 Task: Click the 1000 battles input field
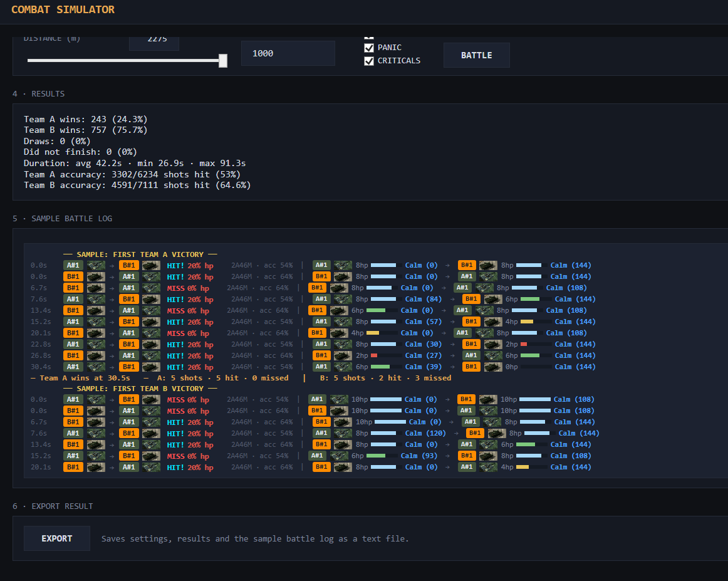288,53
